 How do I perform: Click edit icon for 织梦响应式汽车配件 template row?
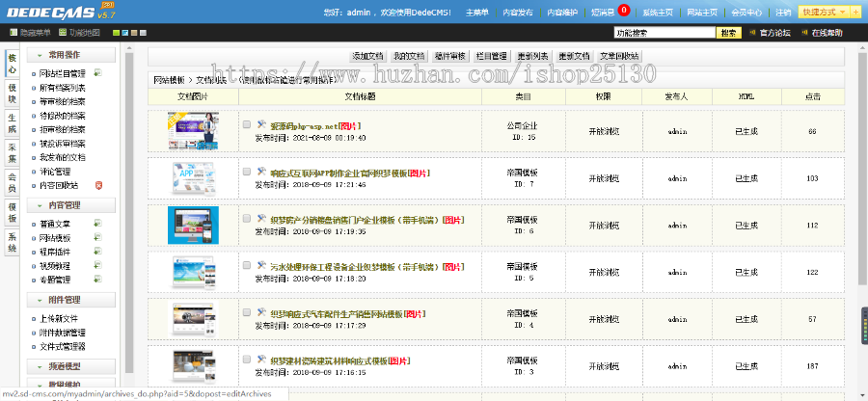click(261, 312)
